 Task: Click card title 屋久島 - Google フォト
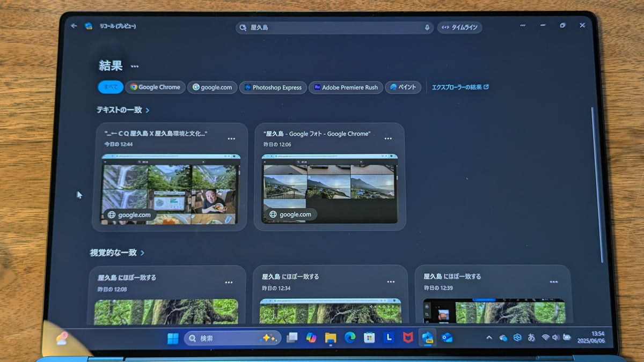[317, 134]
